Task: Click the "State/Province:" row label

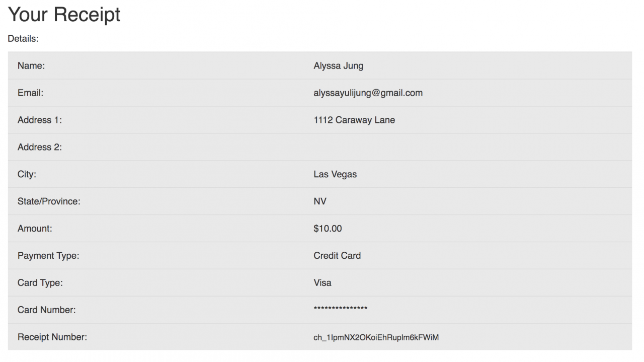Action: 49,201
